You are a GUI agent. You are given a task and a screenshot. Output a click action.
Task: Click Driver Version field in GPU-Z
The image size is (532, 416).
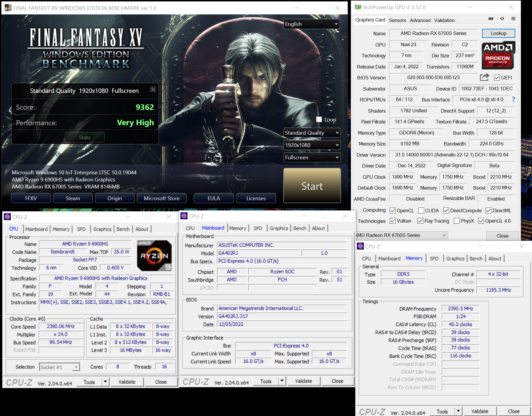point(452,155)
